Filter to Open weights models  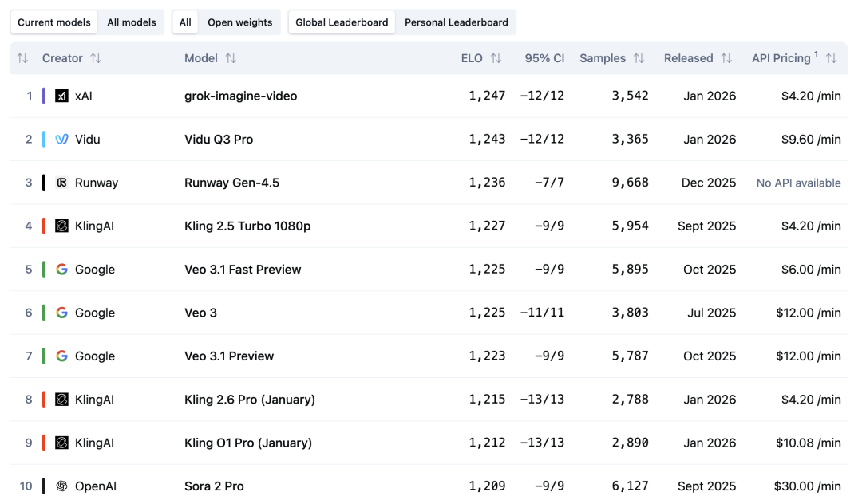[x=239, y=22]
